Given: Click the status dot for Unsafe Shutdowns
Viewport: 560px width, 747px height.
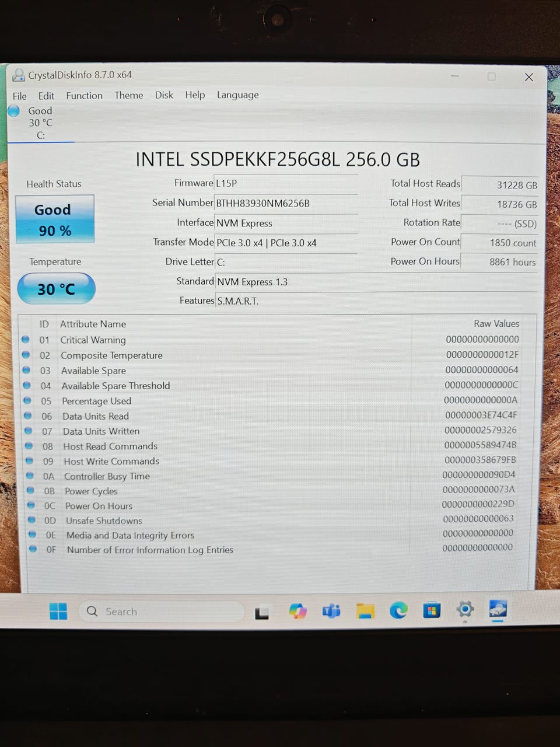Looking at the screenshot, I should [x=32, y=519].
